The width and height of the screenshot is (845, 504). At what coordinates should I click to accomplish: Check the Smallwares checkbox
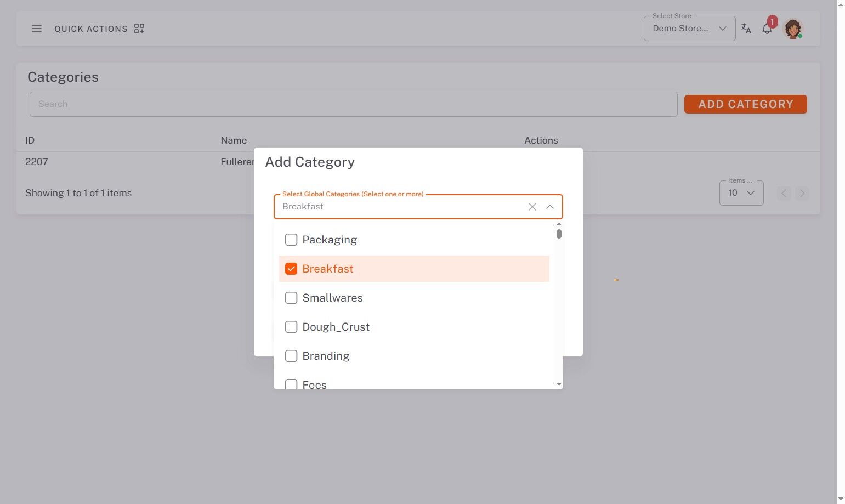[x=291, y=298]
